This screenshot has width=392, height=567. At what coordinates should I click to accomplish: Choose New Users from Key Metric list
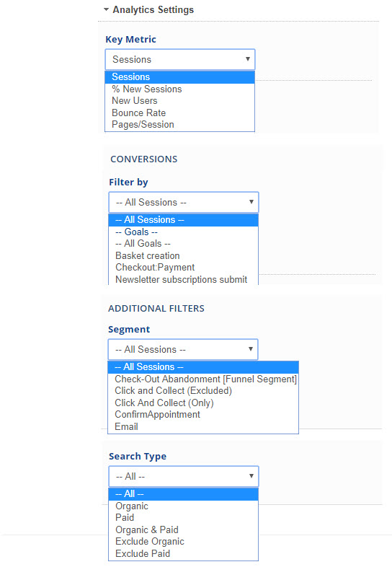(x=179, y=100)
